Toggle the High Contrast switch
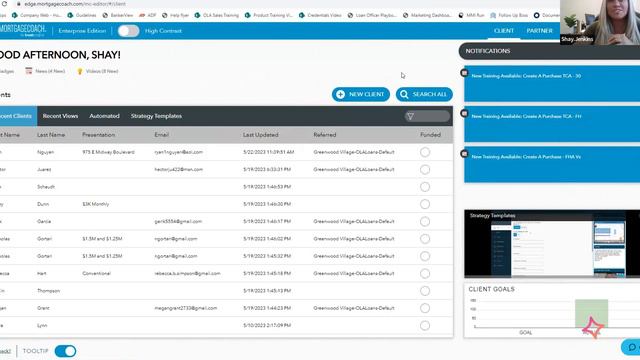The width and height of the screenshot is (640, 360). click(128, 31)
